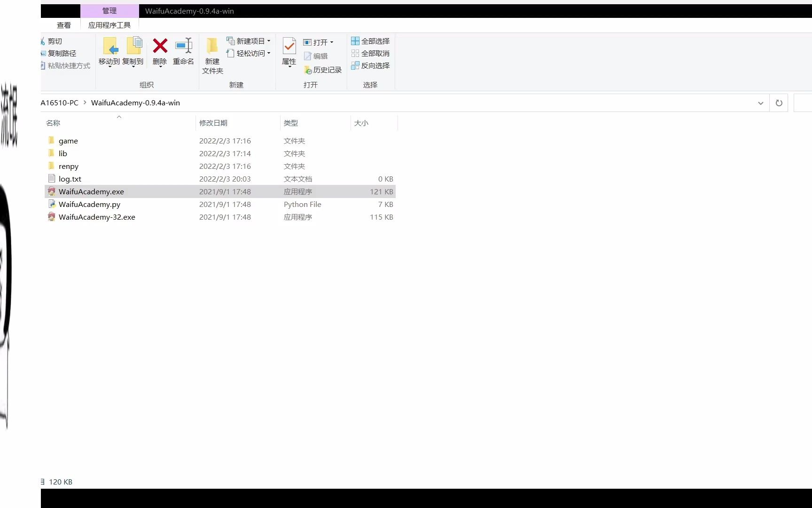Select the lib folder

tap(63, 154)
